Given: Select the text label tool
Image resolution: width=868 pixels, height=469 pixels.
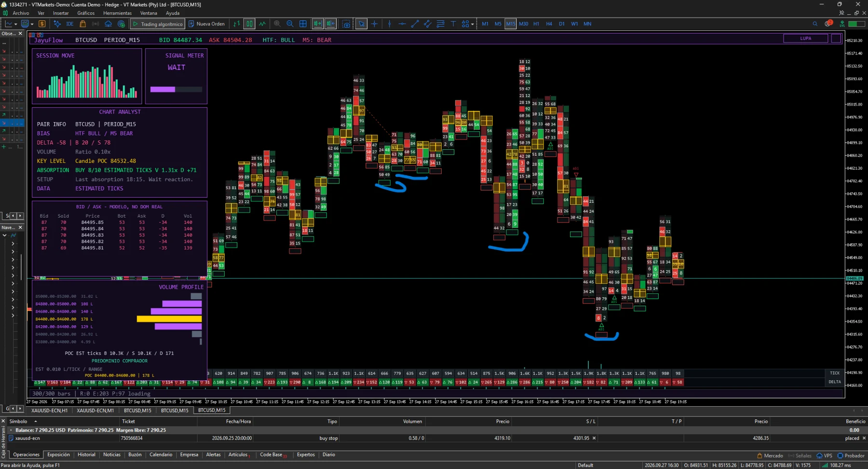Looking at the screenshot, I should (453, 24).
